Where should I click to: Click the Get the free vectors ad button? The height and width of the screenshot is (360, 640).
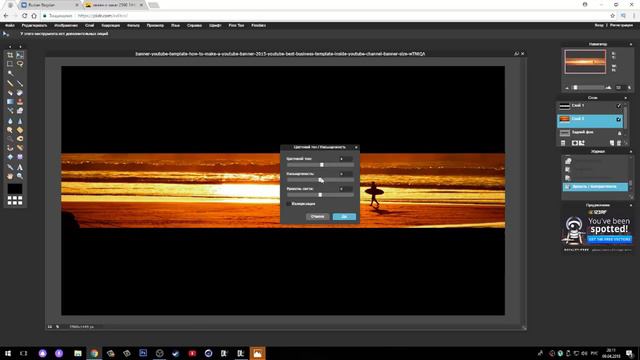click(x=610, y=239)
